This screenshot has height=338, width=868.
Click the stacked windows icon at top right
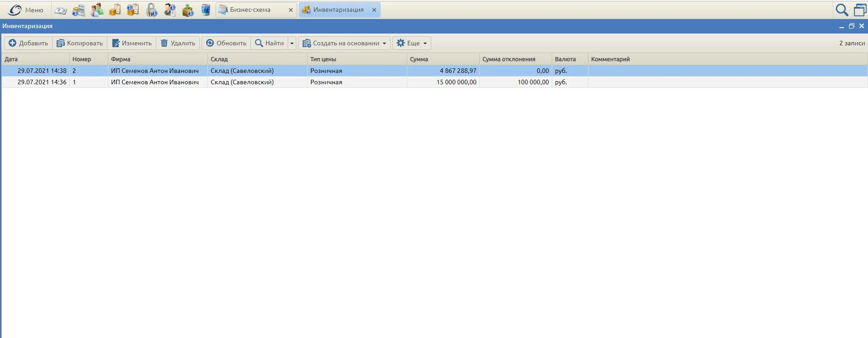coord(860,10)
